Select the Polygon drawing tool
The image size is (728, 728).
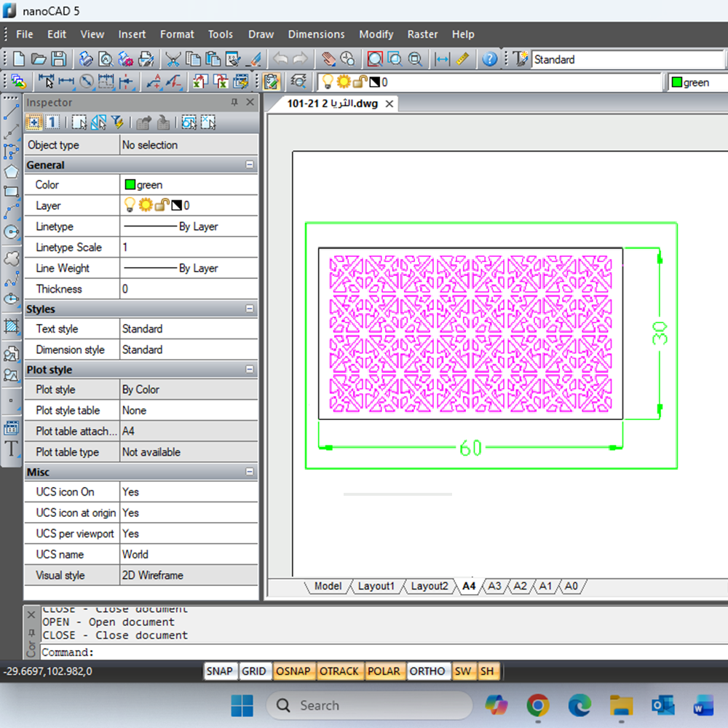tap(11, 172)
